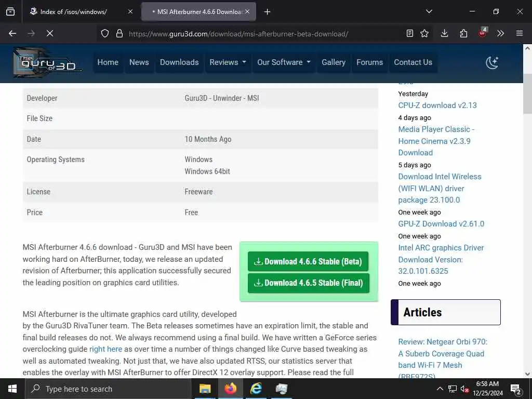
Task: Bookmark this page with the star icon
Action: coord(424,33)
